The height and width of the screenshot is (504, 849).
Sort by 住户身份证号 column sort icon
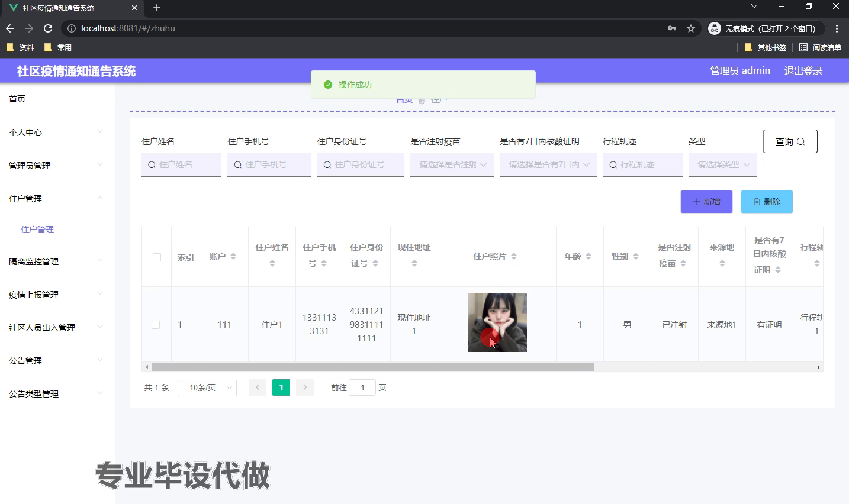click(x=375, y=263)
